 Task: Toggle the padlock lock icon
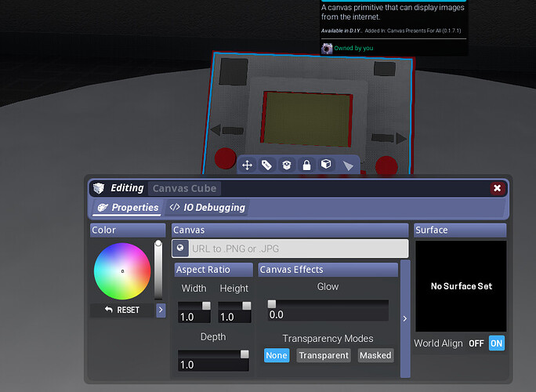[306, 165]
